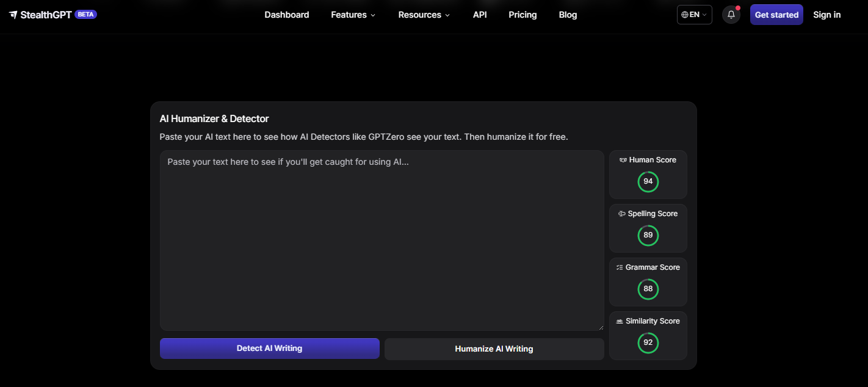Click the Human Score mask icon
Screen dimensions: 868x387
[623, 160]
